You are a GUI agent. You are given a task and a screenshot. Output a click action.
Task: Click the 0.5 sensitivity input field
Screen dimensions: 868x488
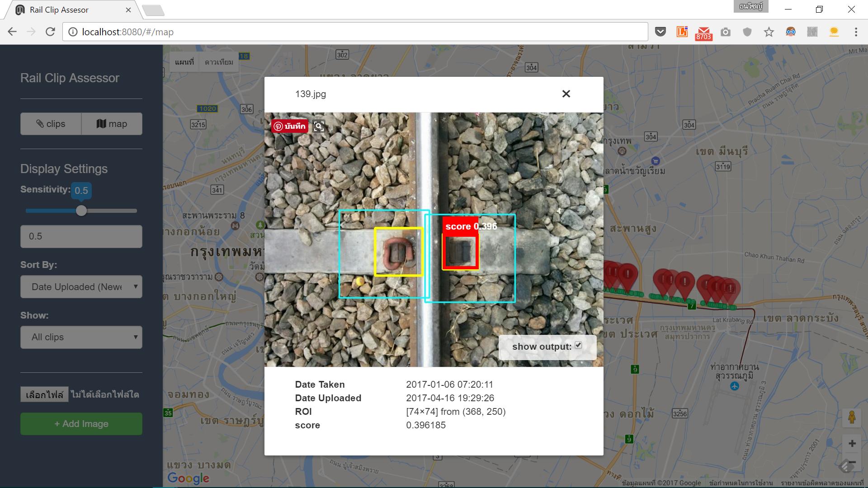click(81, 236)
